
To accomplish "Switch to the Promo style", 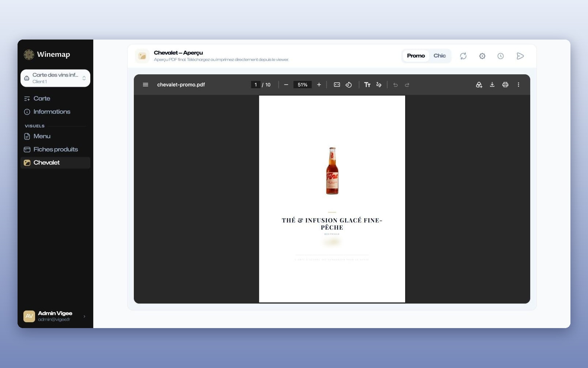I will tap(416, 56).
